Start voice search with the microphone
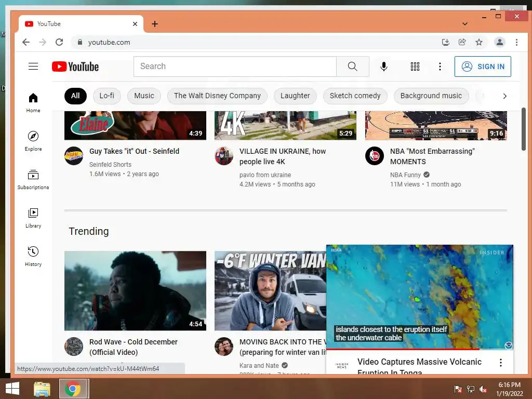The width and height of the screenshot is (532, 399). (384, 66)
